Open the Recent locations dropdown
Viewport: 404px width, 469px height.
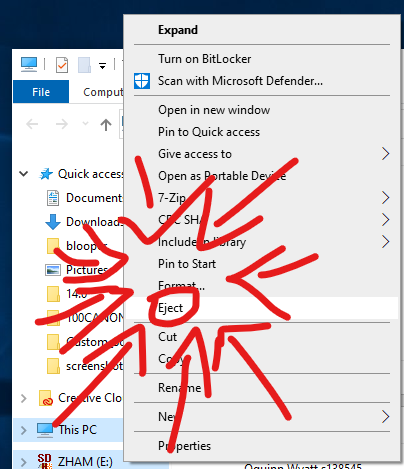(85, 124)
